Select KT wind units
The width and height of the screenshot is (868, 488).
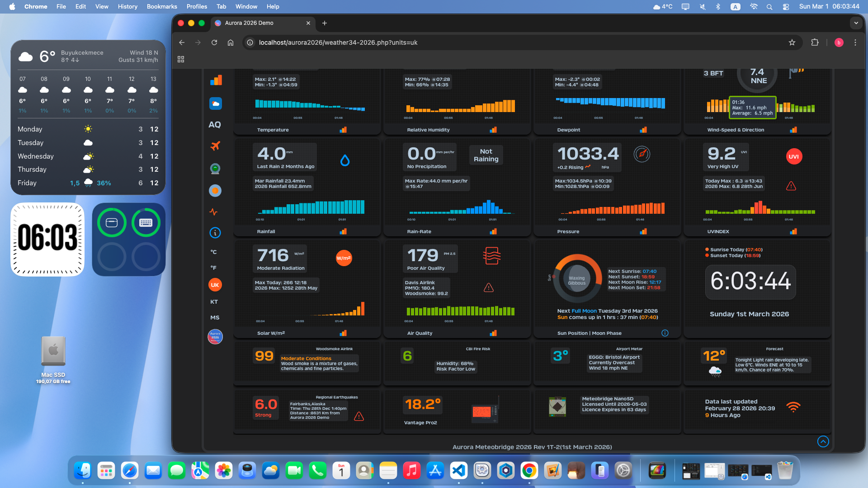(214, 302)
